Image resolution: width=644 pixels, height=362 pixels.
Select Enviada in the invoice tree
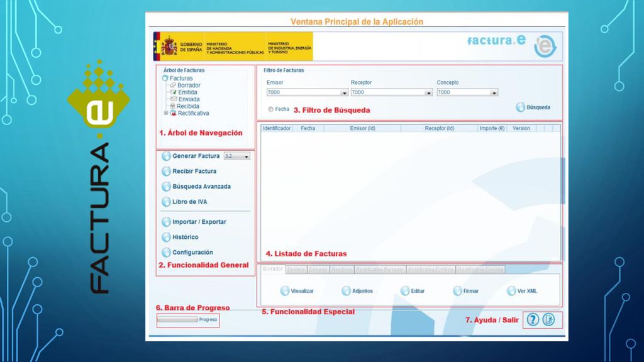click(x=189, y=99)
